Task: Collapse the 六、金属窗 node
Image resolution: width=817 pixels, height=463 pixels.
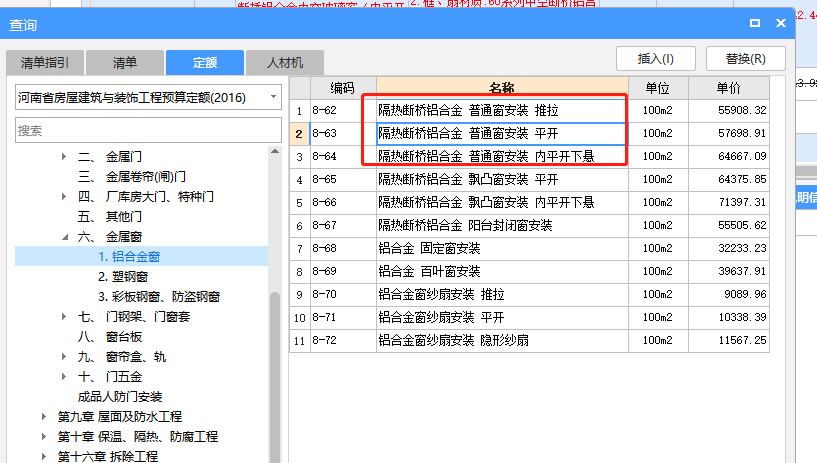Action: 65,237
